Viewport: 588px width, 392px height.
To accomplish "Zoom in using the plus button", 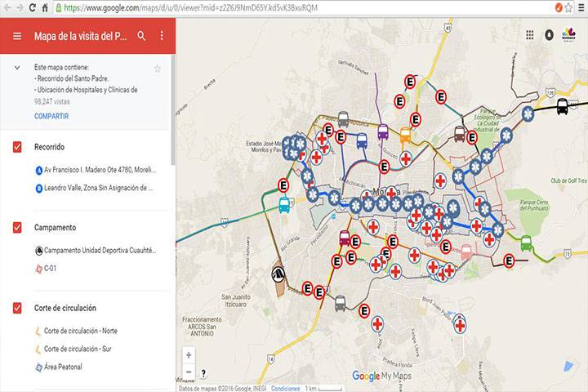I will [x=189, y=355].
